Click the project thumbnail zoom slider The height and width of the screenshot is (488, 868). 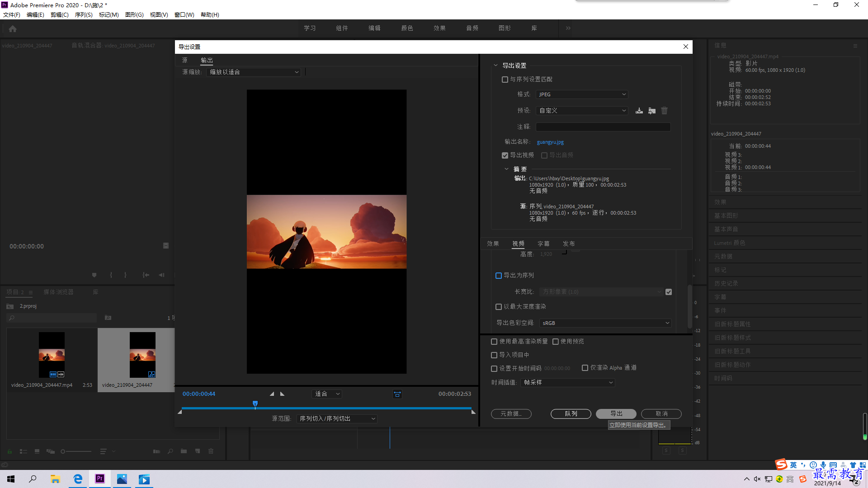(x=76, y=451)
